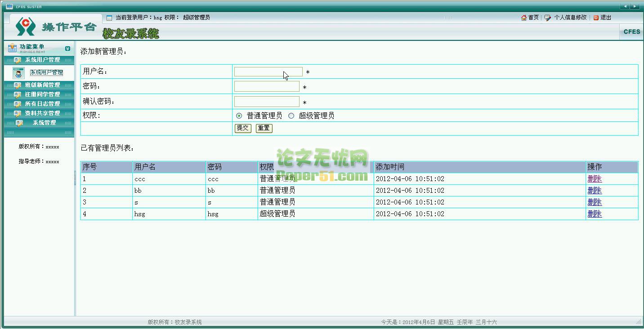Click the sidebar splitter collapse handle
Screen dimensions: 644x329
click(x=75, y=178)
